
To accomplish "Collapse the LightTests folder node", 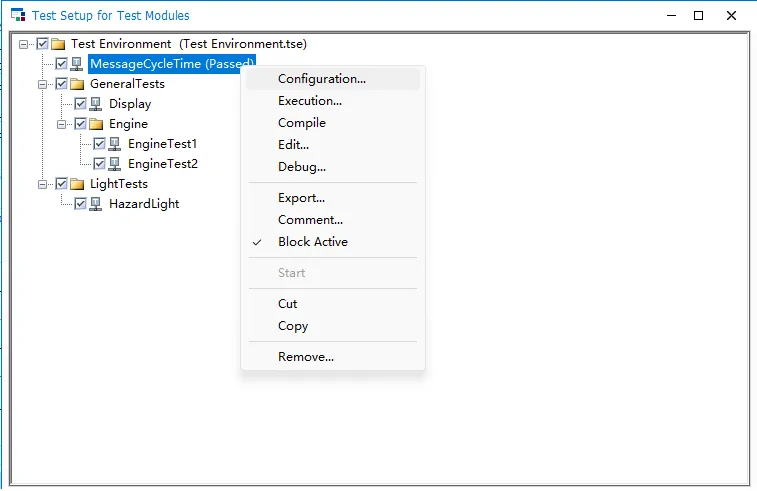I will 42,184.
